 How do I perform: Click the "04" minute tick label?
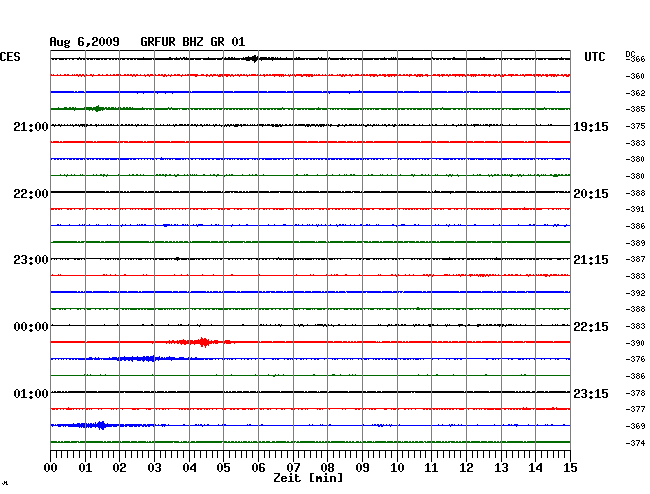click(x=189, y=467)
